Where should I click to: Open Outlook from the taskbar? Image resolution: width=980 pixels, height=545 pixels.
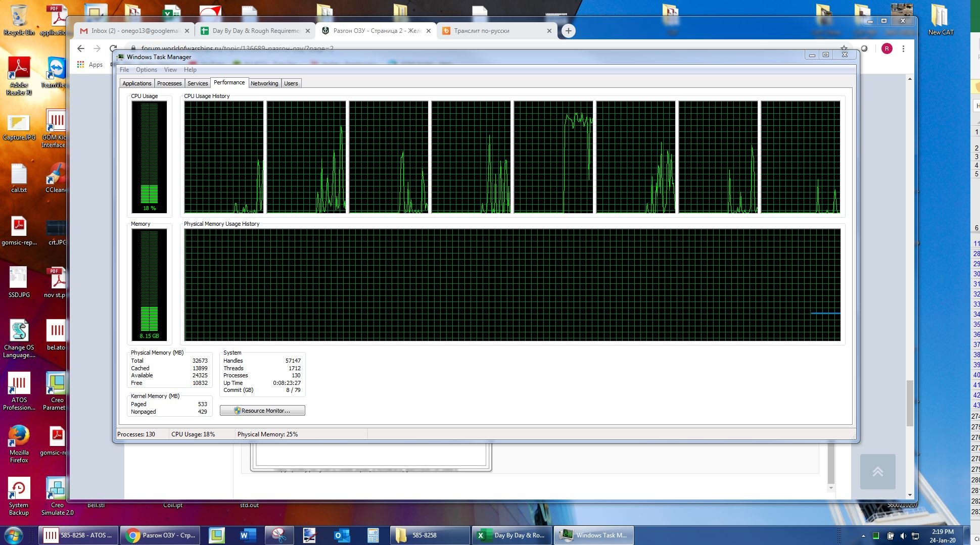342,535
